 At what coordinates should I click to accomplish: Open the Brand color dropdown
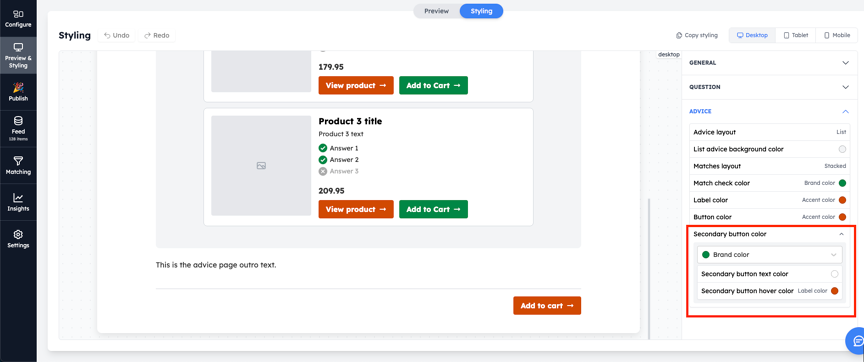point(770,255)
